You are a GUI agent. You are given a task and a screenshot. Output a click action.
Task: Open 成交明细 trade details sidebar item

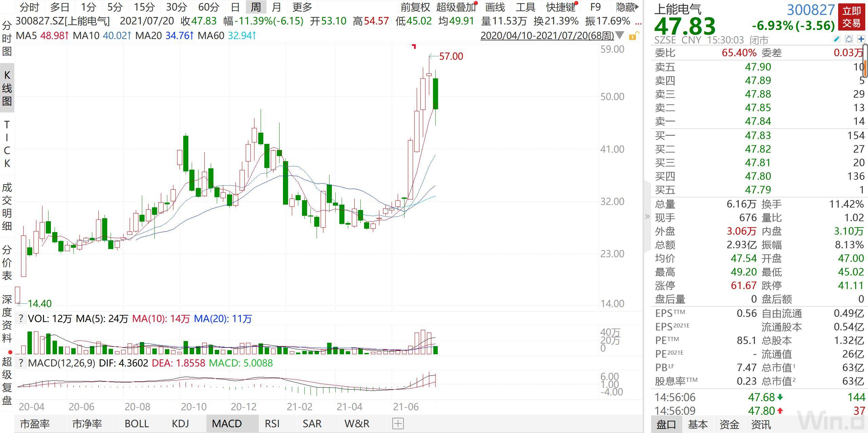point(7,206)
